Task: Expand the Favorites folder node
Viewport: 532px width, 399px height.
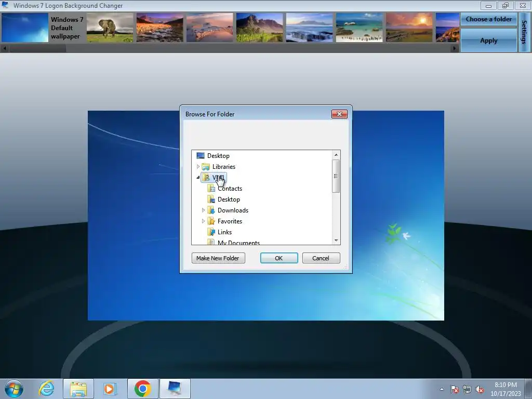Action: click(203, 221)
